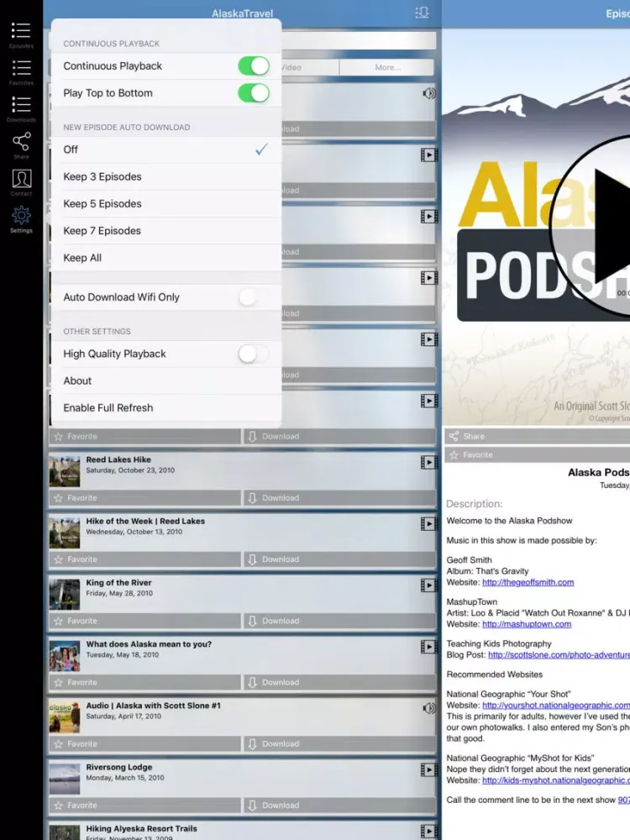
Task: Tap the What does Alaska mean video icon
Action: coord(428,647)
